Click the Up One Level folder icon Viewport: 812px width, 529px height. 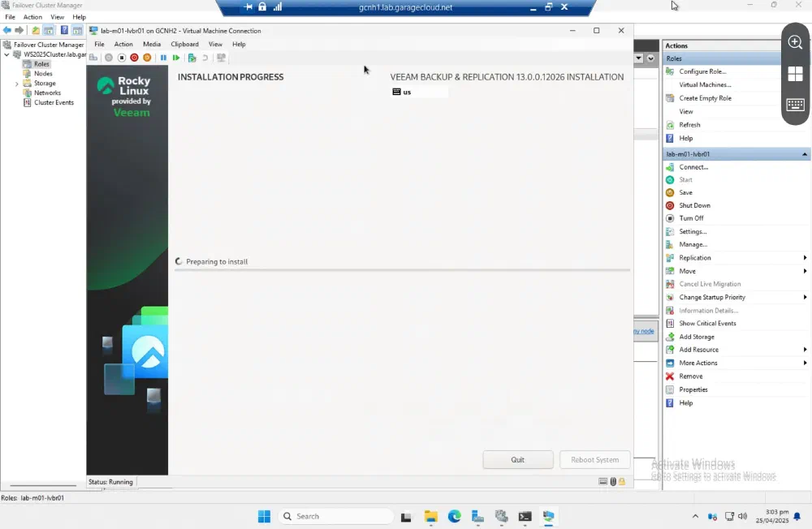[x=35, y=30]
